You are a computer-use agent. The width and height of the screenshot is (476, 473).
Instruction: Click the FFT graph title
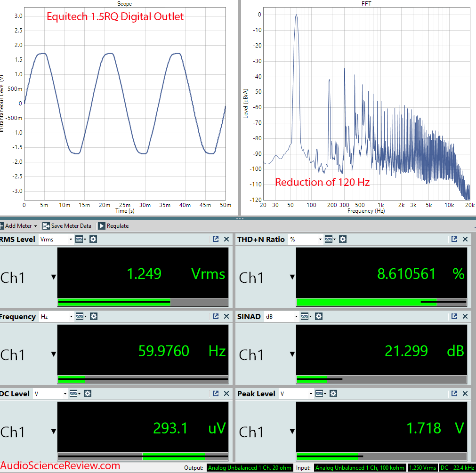coord(366,4)
